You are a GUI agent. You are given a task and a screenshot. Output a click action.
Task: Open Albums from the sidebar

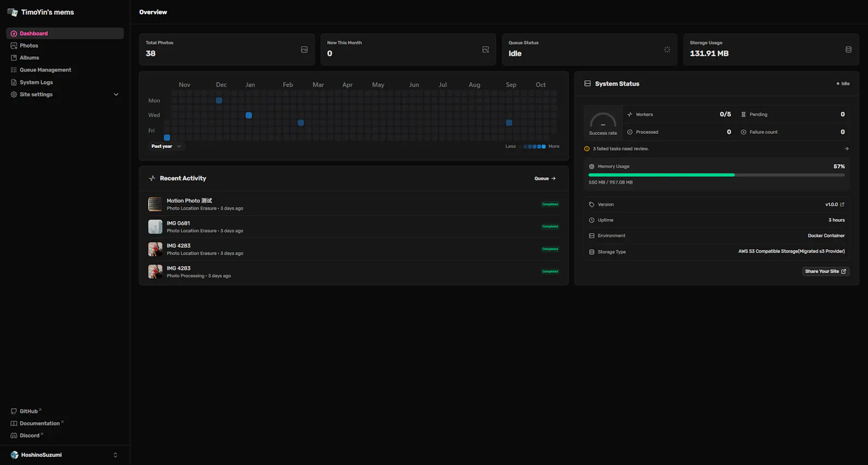(x=65, y=57)
